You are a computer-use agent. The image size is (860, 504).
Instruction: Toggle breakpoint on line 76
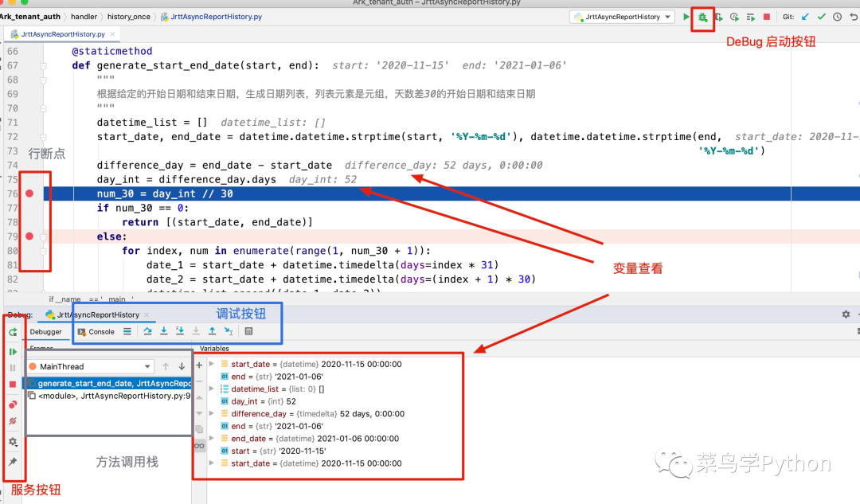pyautogui.click(x=29, y=193)
